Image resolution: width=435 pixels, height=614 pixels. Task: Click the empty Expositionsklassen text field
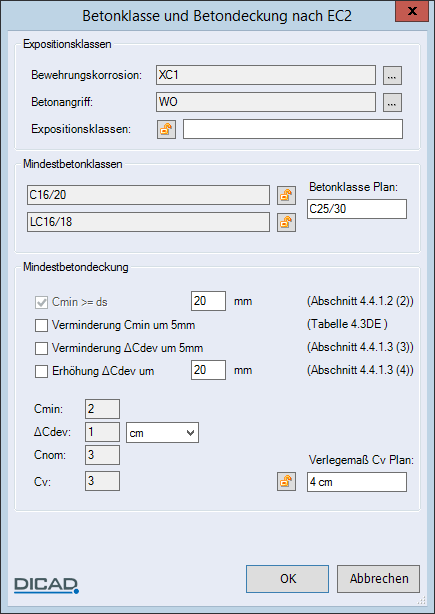click(293, 129)
